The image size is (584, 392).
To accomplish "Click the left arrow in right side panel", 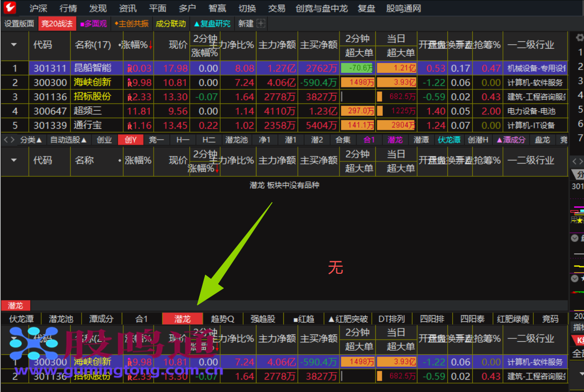I will click(x=574, y=161).
